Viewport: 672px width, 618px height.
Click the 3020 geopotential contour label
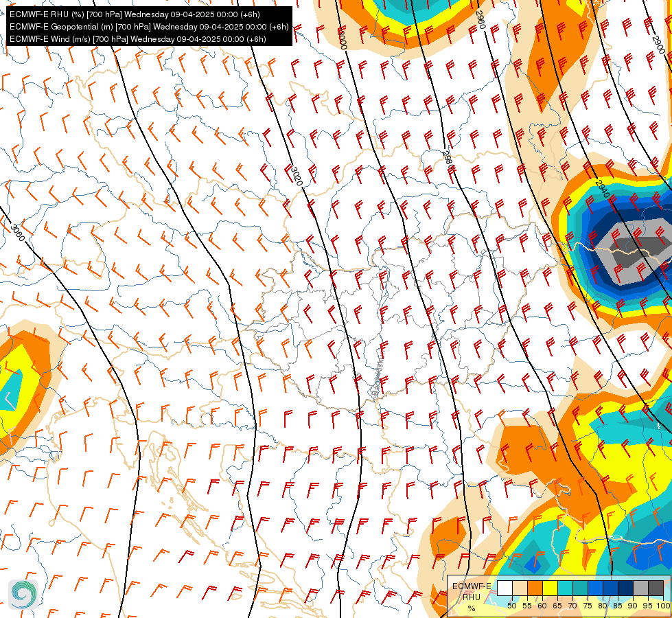296,176
